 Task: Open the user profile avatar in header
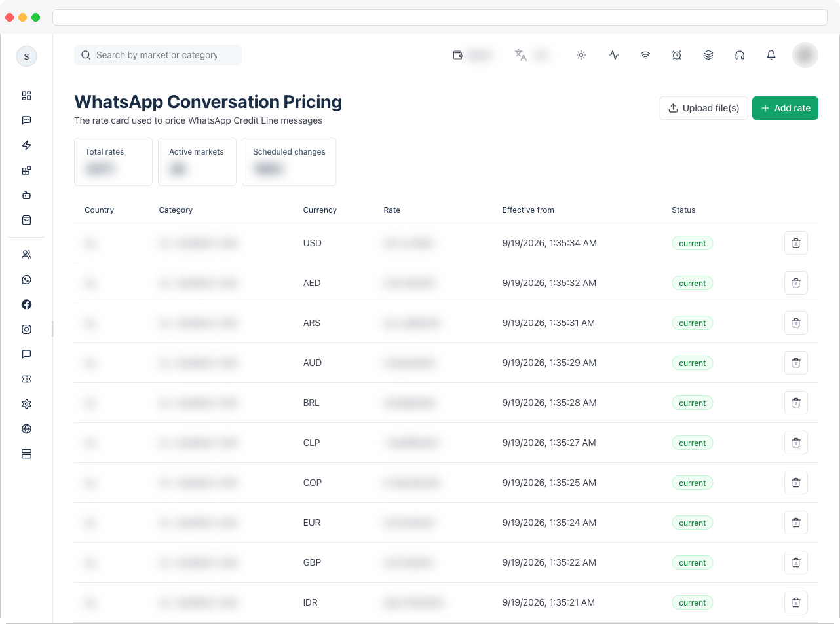click(x=805, y=55)
